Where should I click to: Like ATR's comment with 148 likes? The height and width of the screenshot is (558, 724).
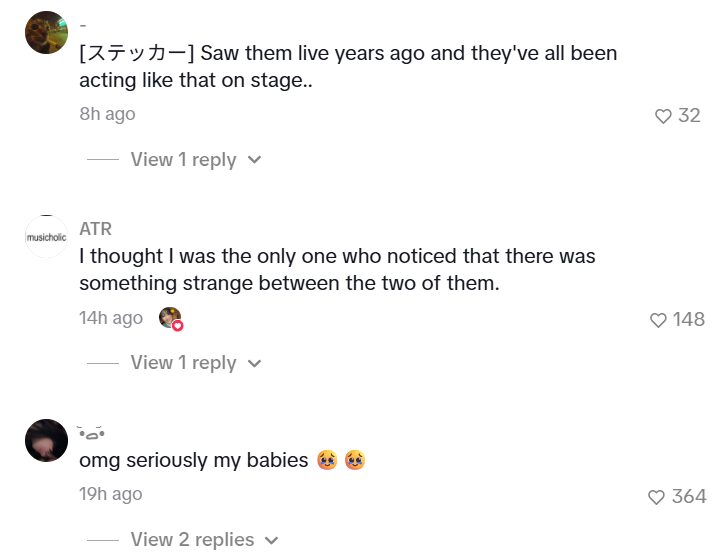(x=658, y=320)
